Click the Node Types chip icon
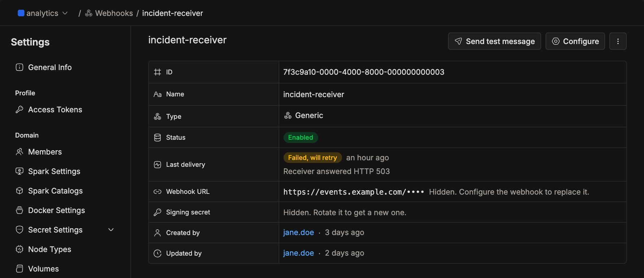The image size is (644, 278). tap(19, 249)
